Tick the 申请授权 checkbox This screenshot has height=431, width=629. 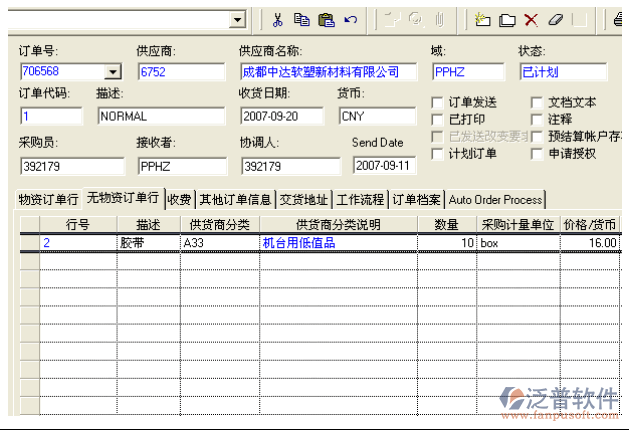537,153
